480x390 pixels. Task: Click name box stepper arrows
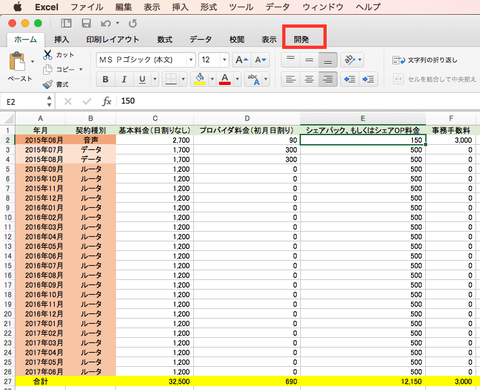point(49,101)
